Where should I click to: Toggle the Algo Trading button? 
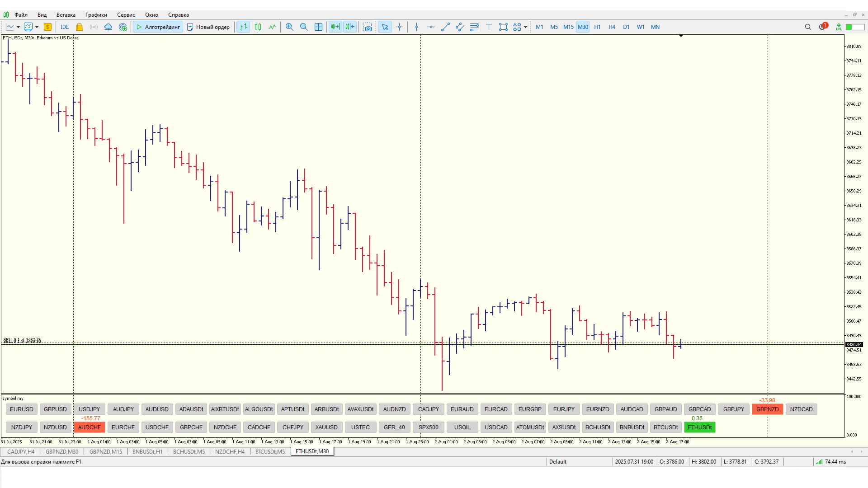pos(158,27)
